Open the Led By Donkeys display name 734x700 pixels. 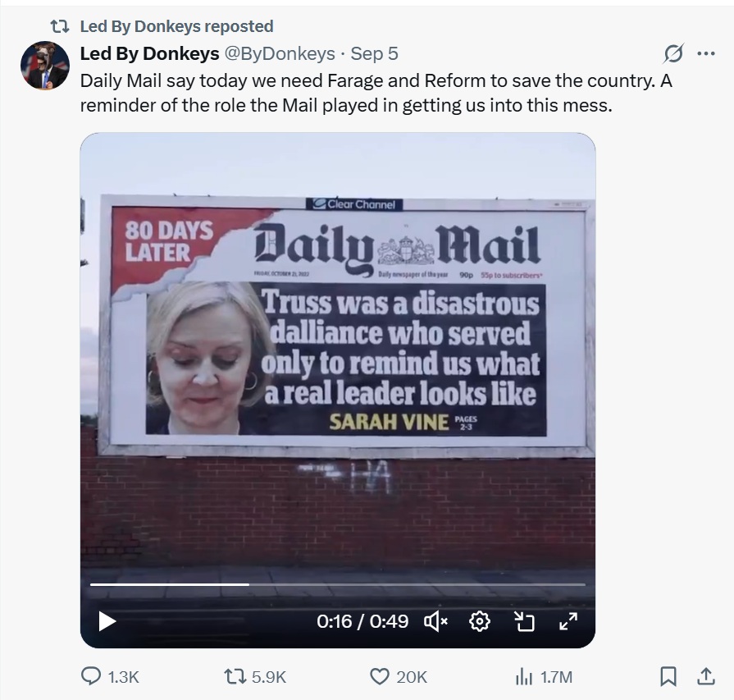pos(149,53)
